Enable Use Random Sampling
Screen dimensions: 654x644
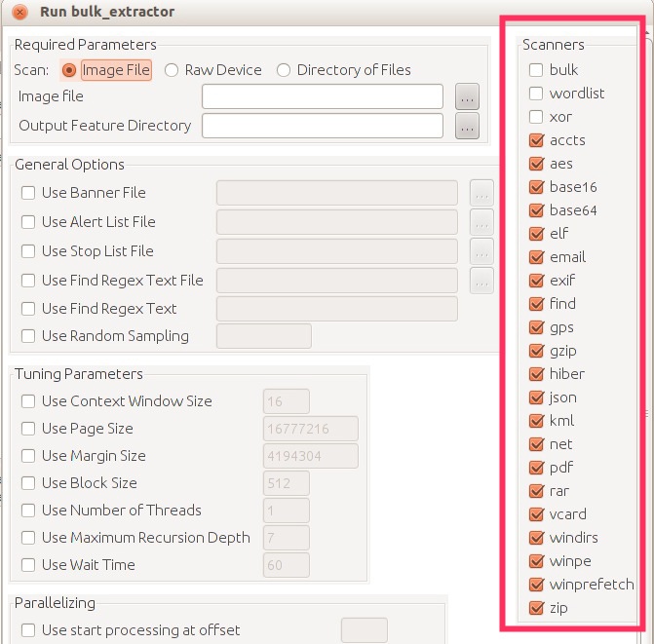pyautogui.click(x=28, y=336)
